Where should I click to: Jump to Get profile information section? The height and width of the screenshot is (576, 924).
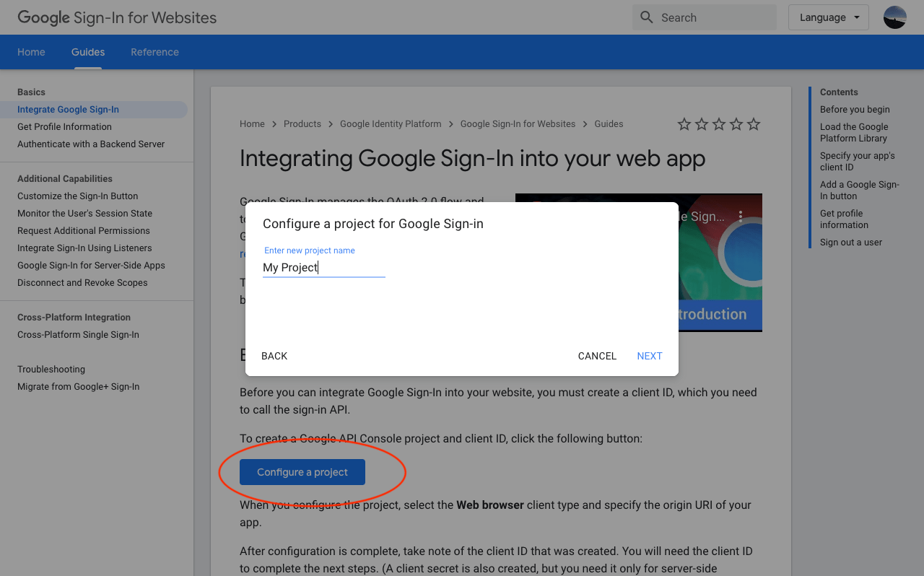tap(844, 219)
